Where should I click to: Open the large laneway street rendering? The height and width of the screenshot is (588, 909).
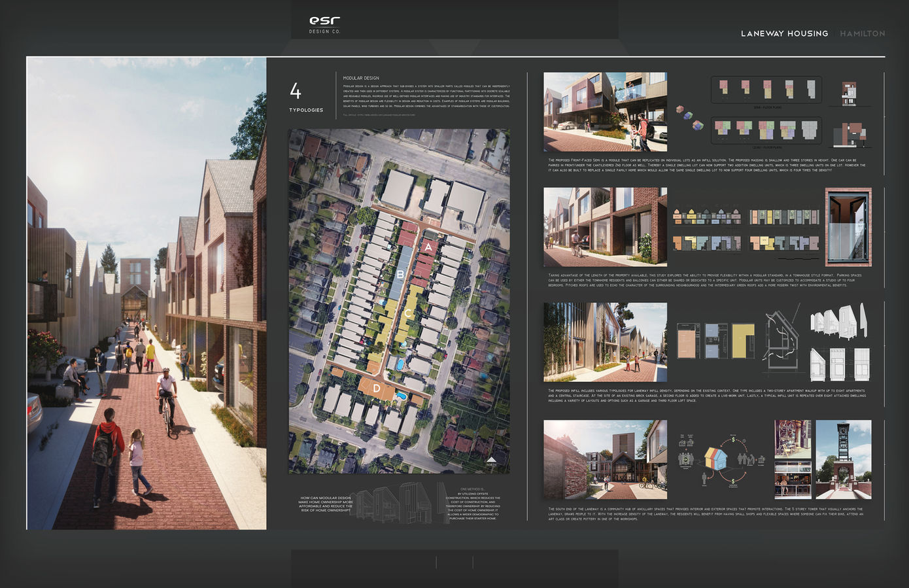pos(146,293)
